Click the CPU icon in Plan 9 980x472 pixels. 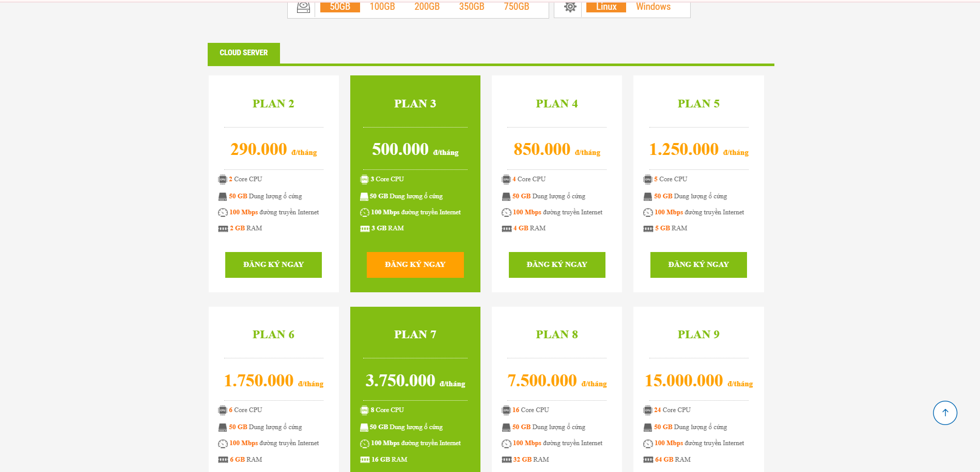point(648,411)
